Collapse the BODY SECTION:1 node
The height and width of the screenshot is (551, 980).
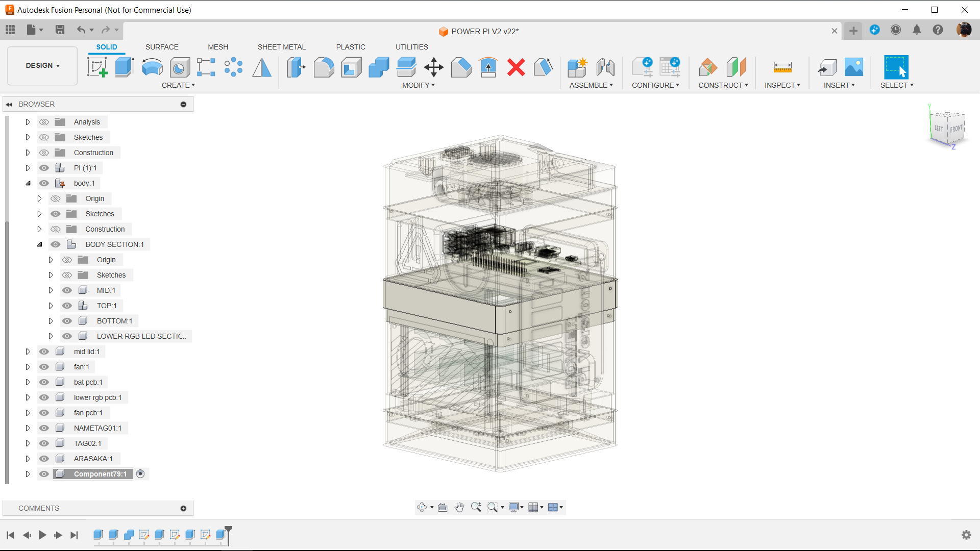39,244
